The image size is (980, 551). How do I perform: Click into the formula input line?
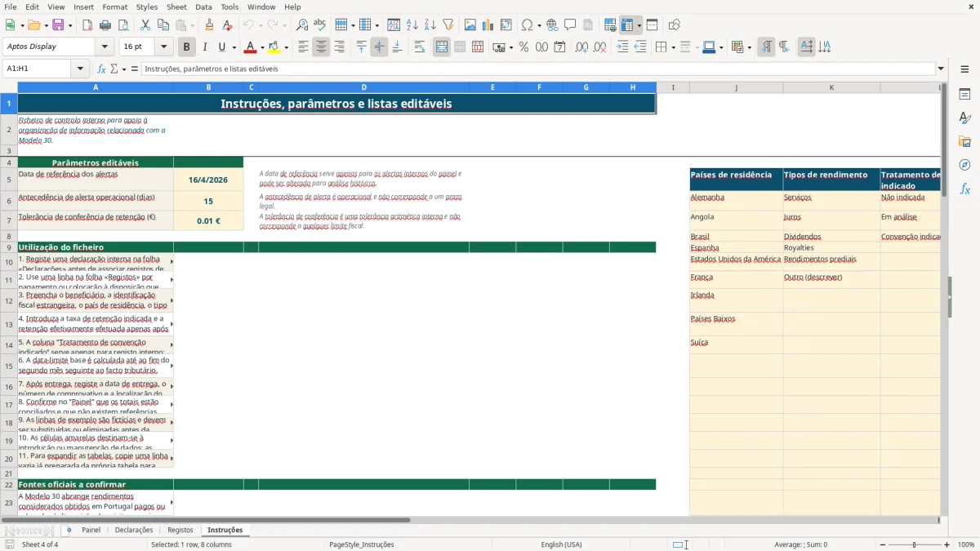[x=537, y=69]
